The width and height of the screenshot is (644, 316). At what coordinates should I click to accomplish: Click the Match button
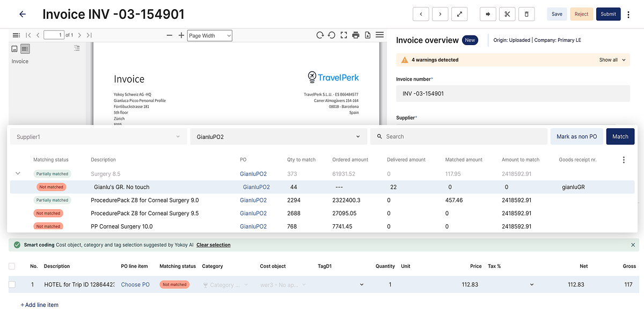[620, 136]
